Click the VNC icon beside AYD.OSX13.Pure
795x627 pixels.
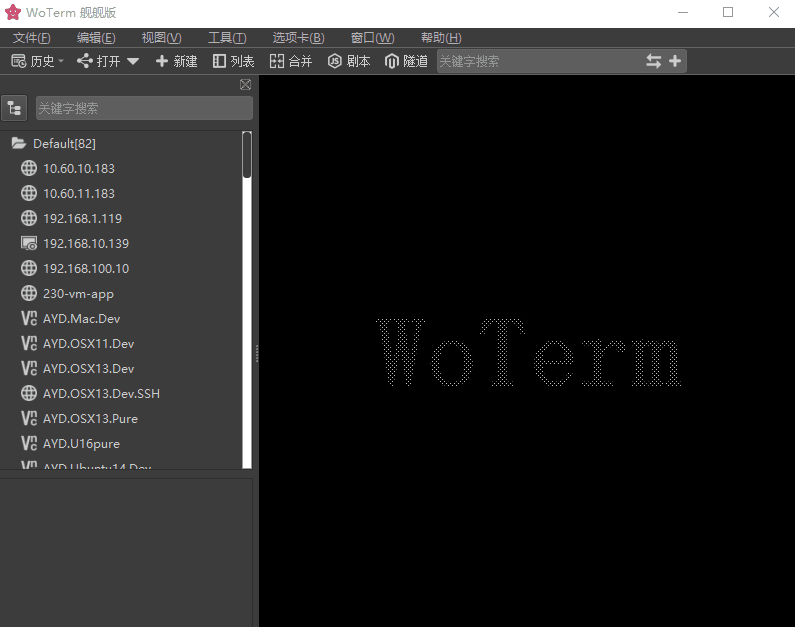pos(29,418)
